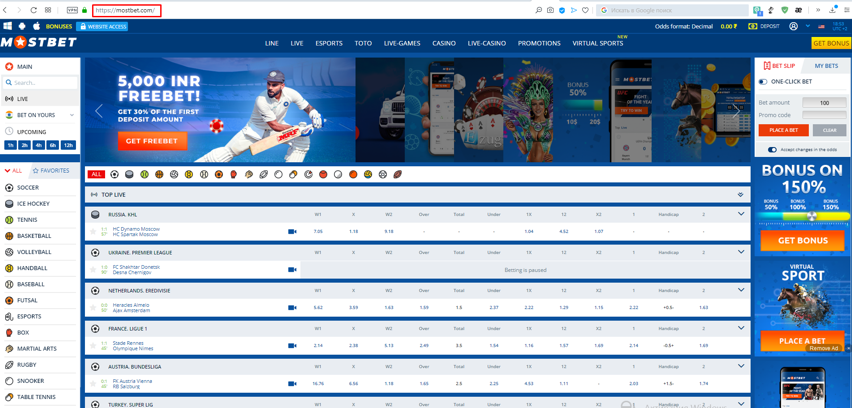The width and height of the screenshot is (852, 408).
Task: Filter by the green tennis ball icon
Action: point(144,174)
